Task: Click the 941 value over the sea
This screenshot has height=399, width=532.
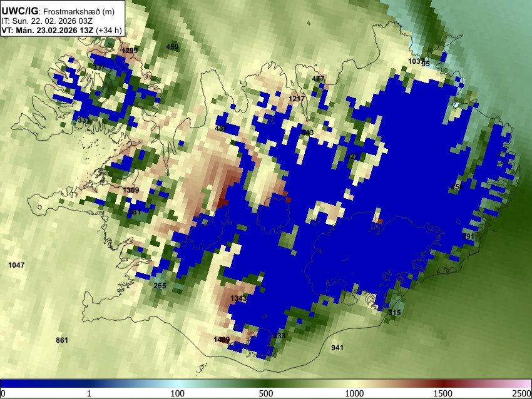Action: pos(337,348)
